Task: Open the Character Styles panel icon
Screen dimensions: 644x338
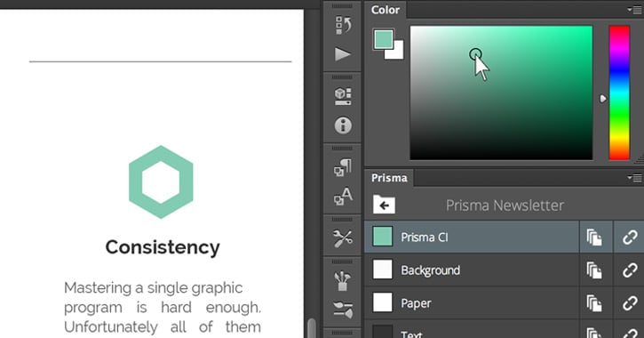Action: (343, 197)
